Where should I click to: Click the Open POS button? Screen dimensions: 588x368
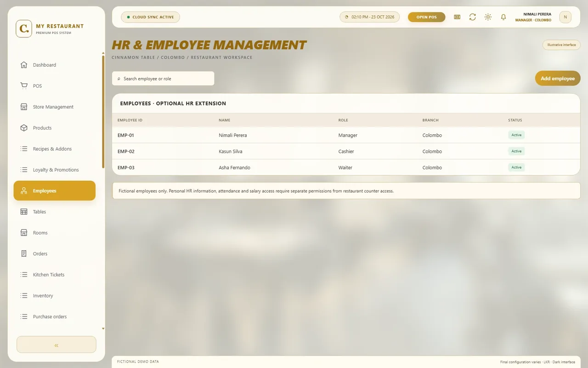click(x=426, y=17)
